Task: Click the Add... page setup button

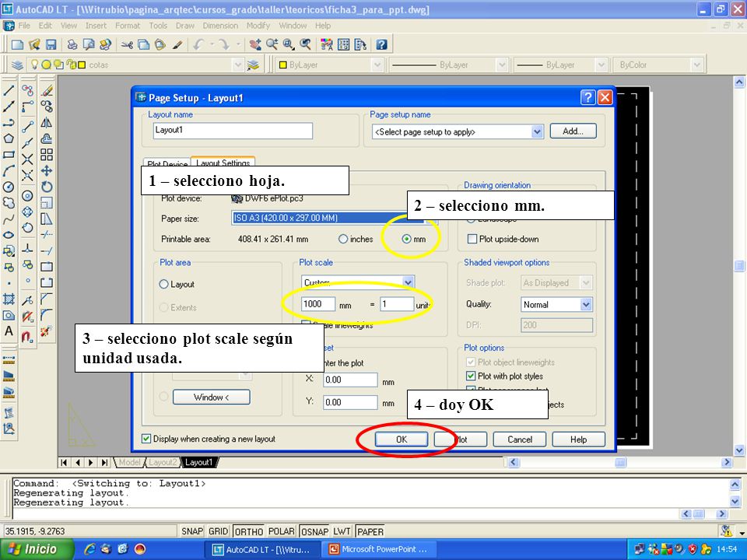Action: click(573, 131)
